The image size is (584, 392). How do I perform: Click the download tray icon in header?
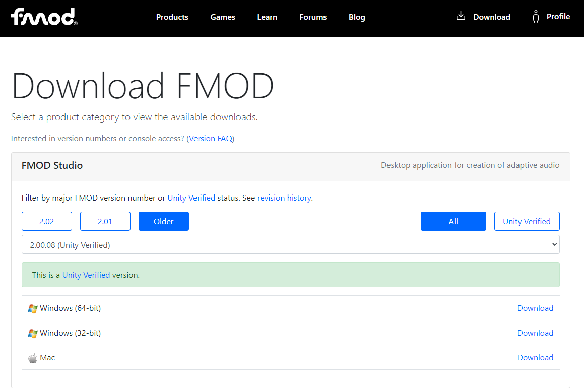pos(461,16)
